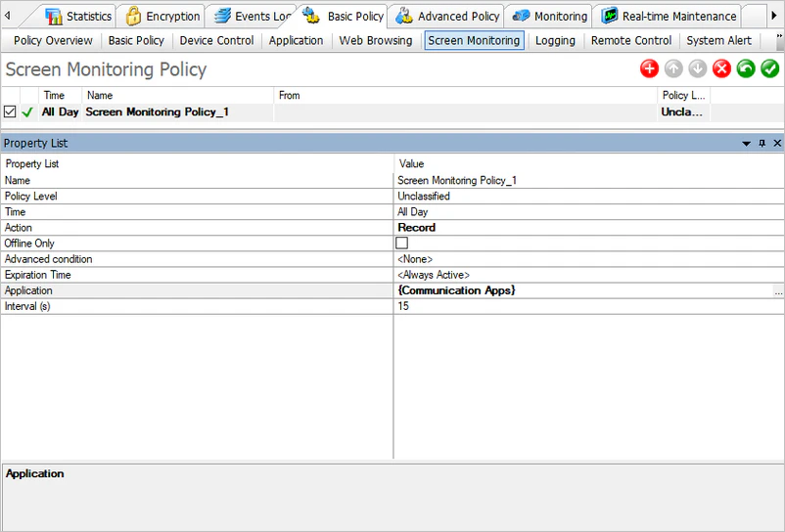Open Property List panel dropdown arrow
This screenshot has height=532, width=785.
pos(746,144)
